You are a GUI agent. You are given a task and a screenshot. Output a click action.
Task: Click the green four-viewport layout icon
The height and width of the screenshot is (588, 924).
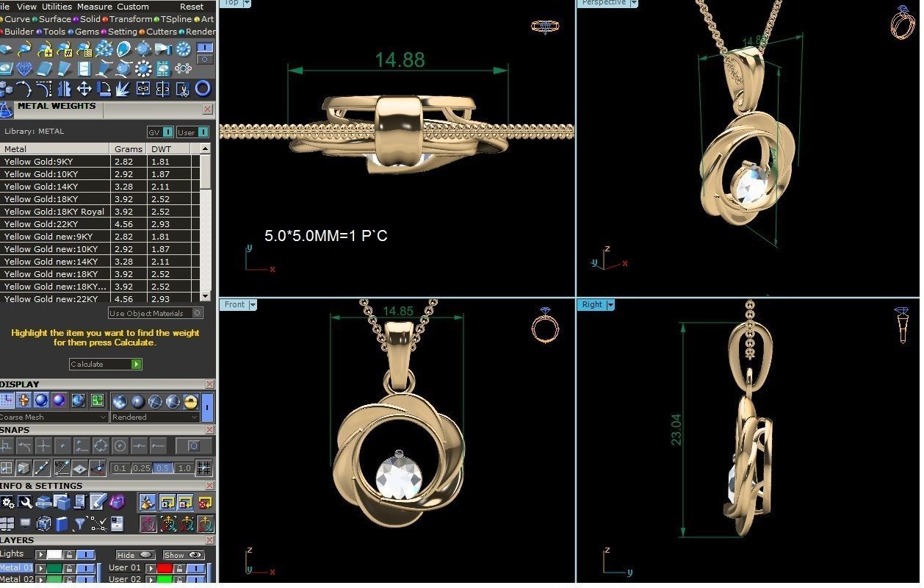[97, 401]
